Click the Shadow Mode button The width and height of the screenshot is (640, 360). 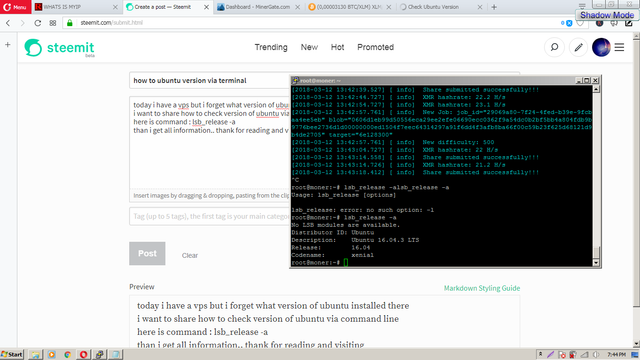point(607,15)
